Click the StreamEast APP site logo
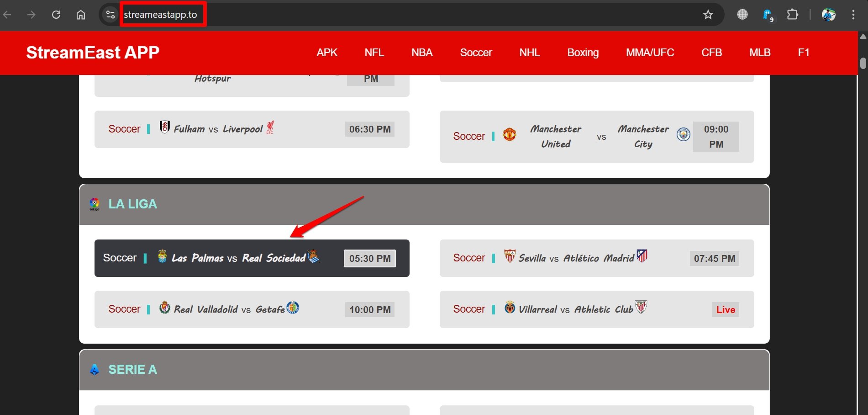The width and height of the screenshot is (868, 415). coord(93,53)
